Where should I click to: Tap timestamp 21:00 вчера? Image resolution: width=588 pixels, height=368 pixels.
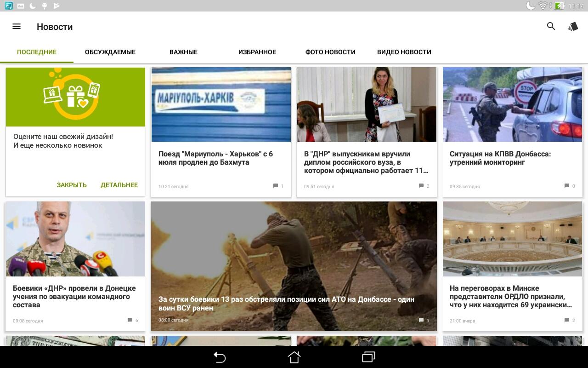pos(463,321)
